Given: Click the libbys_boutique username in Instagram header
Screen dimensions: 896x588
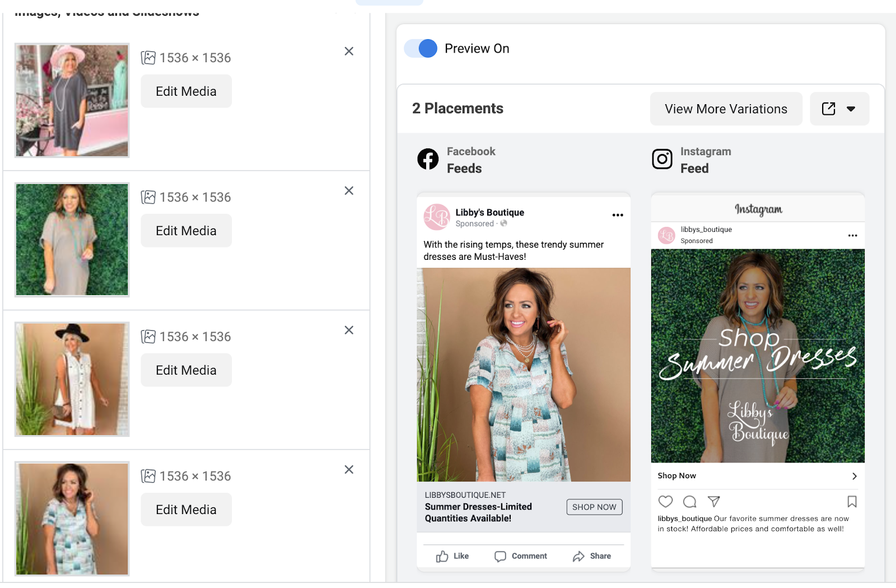Looking at the screenshot, I should (x=706, y=230).
